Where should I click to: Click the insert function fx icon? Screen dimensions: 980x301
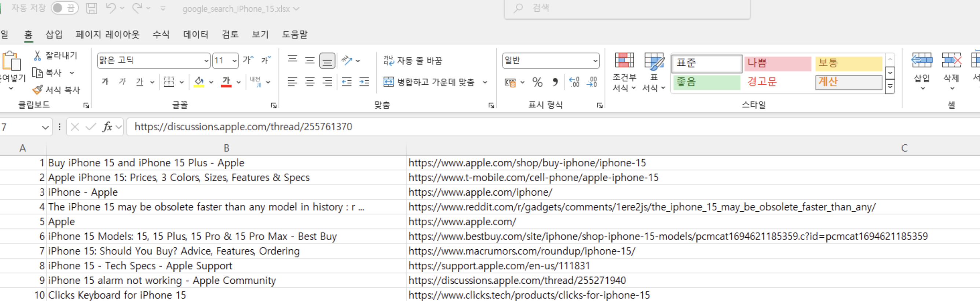[x=107, y=127]
